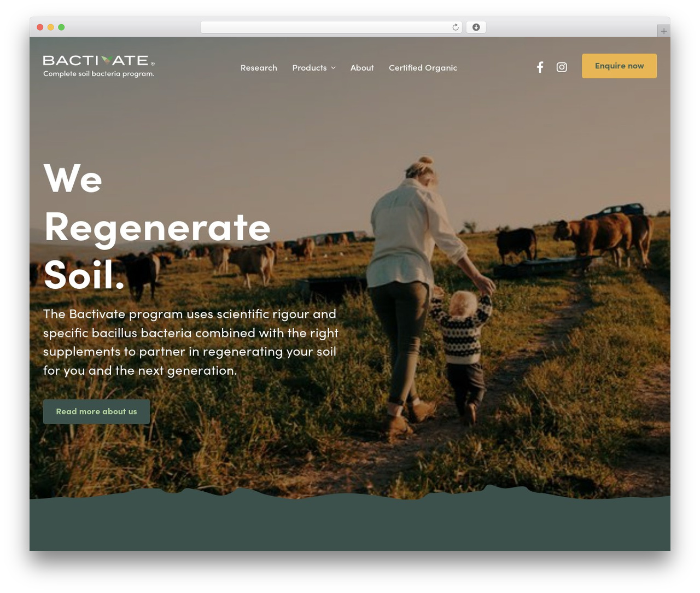700x593 pixels.
Task: Open the Bactivate Instagram icon
Action: click(x=562, y=67)
